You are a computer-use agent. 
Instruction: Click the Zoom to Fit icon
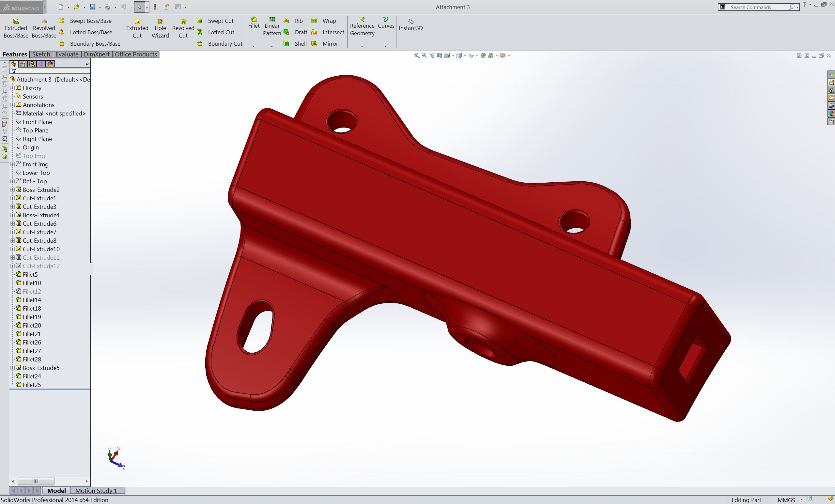coord(417,55)
